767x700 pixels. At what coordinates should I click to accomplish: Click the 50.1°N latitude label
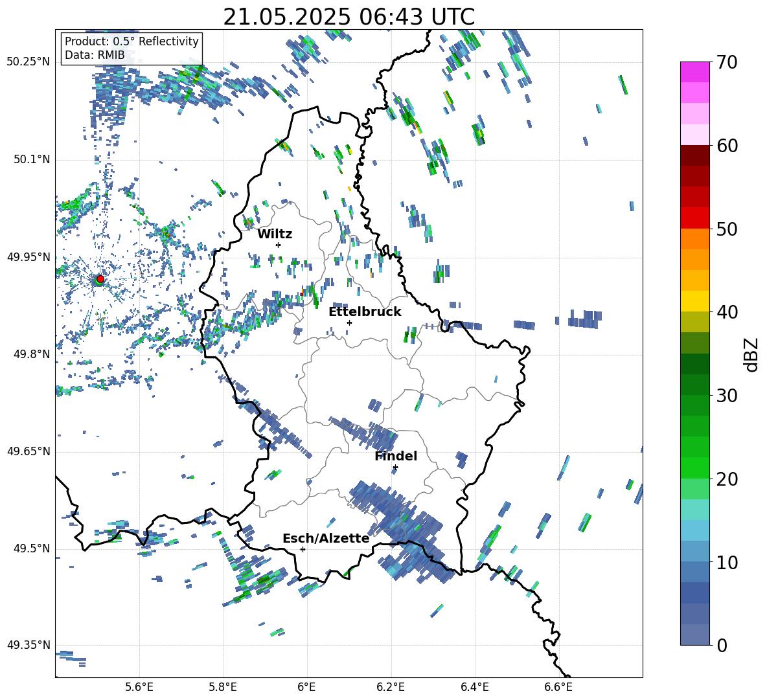31,159
